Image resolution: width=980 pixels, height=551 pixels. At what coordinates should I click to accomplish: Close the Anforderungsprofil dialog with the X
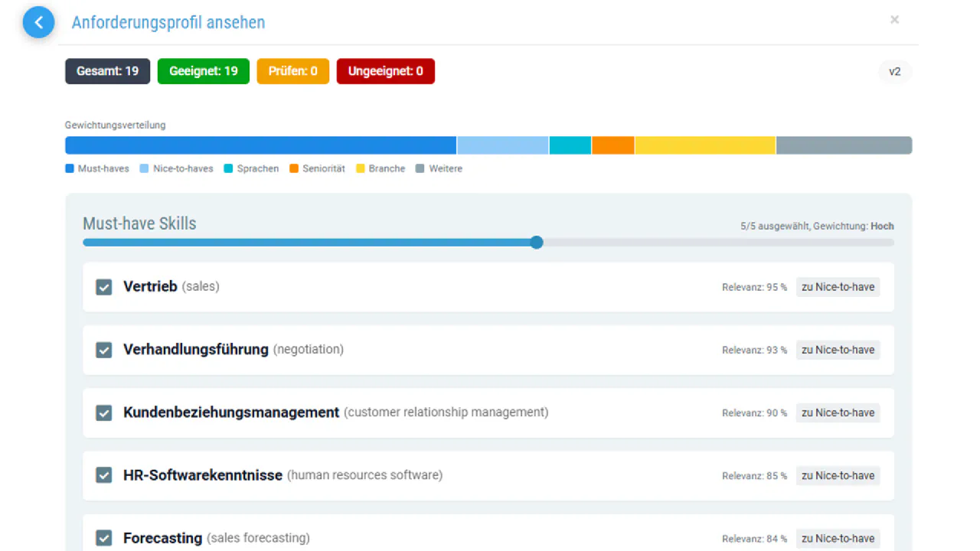(894, 20)
